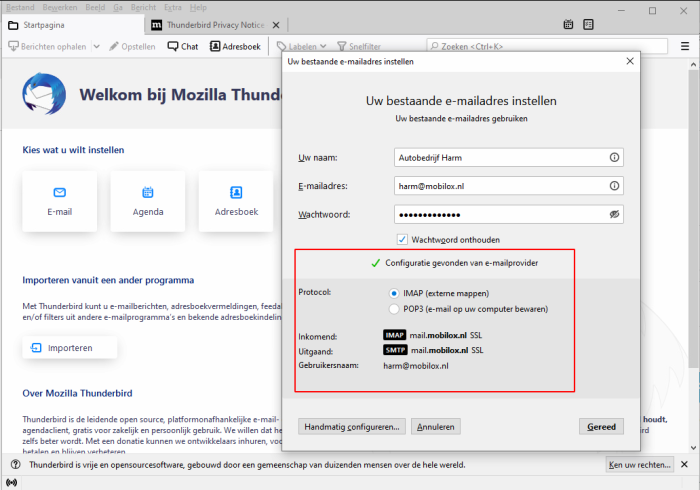Open Chat from the toolbar
700x490 pixels.
click(183, 46)
